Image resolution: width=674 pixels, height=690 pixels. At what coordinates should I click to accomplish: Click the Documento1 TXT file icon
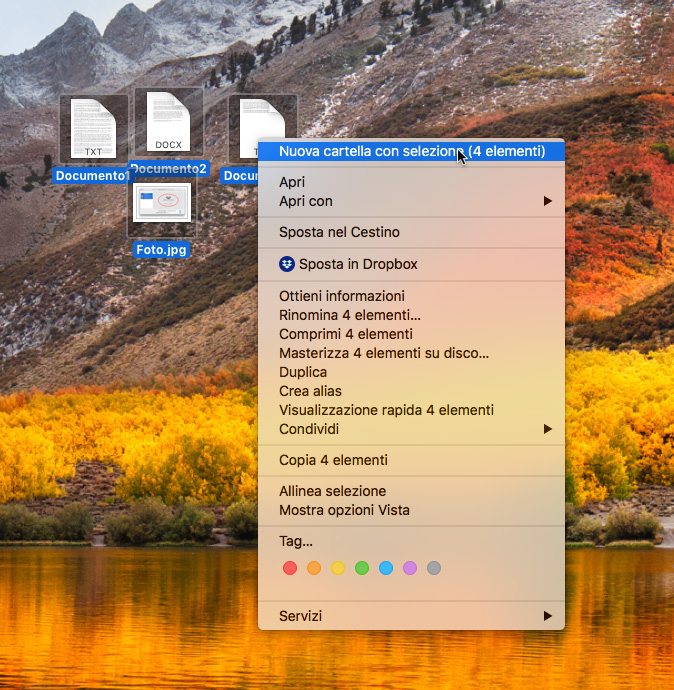[93, 128]
